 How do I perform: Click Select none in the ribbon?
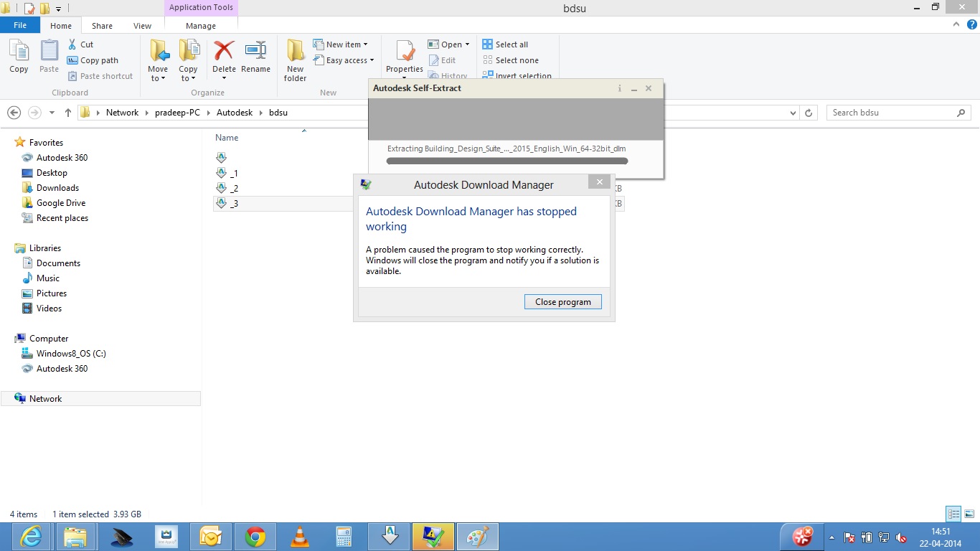point(510,60)
